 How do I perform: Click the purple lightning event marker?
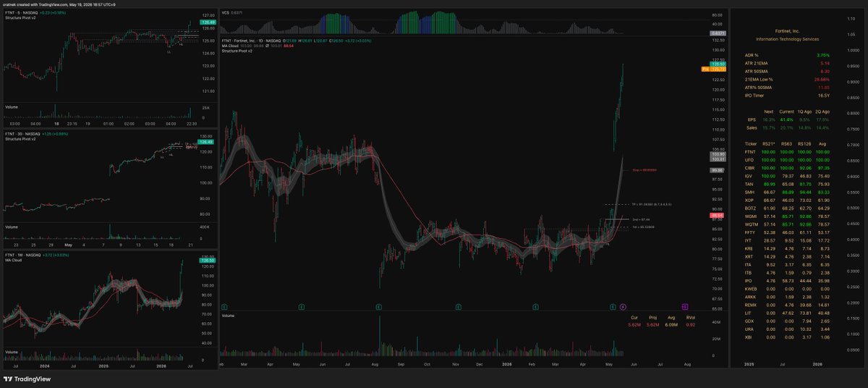(624, 307)
